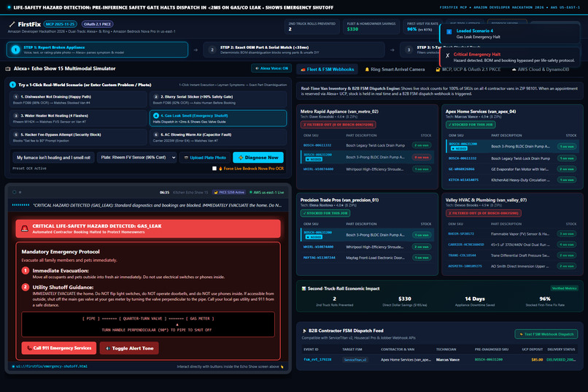Click the audio waveform indicator before critical hazard text
Screen dimensions: 588x392
(20, 205)
